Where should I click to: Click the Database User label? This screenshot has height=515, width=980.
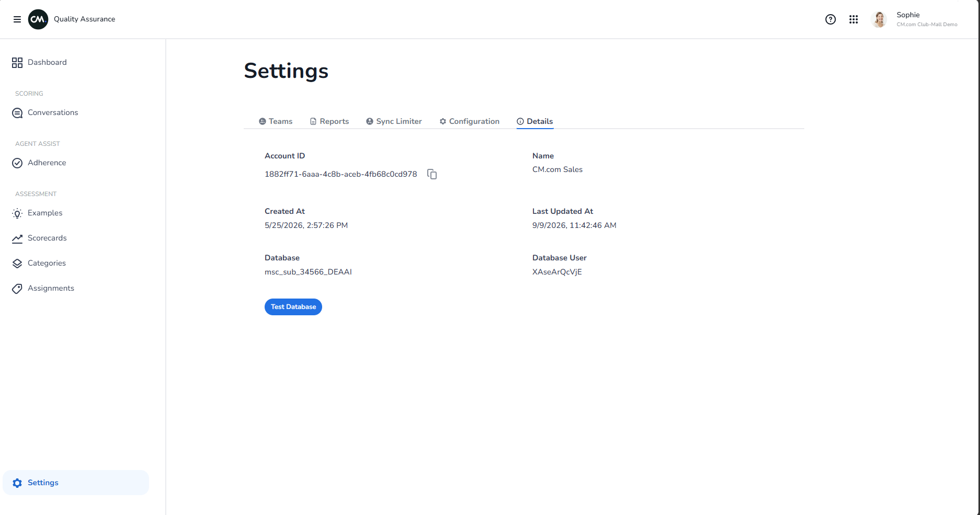pyautogui.click(x=560, y=258)
